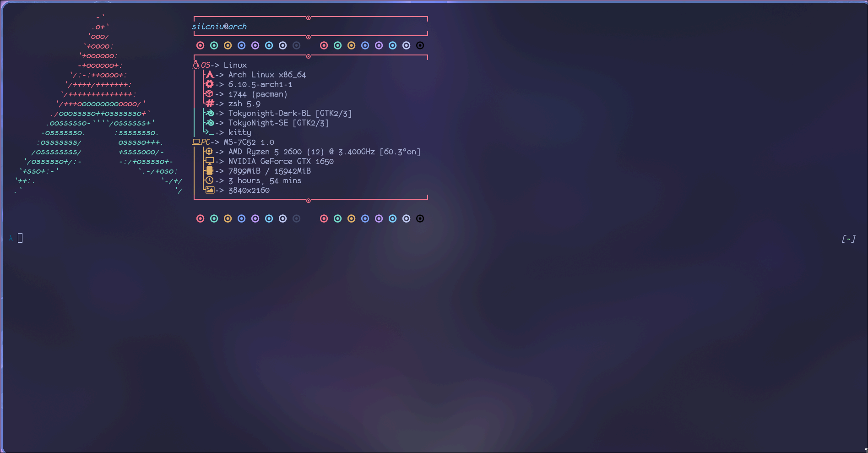Click the yellow color dot below info box
868x453 pixels.
[x=228, y=218]
